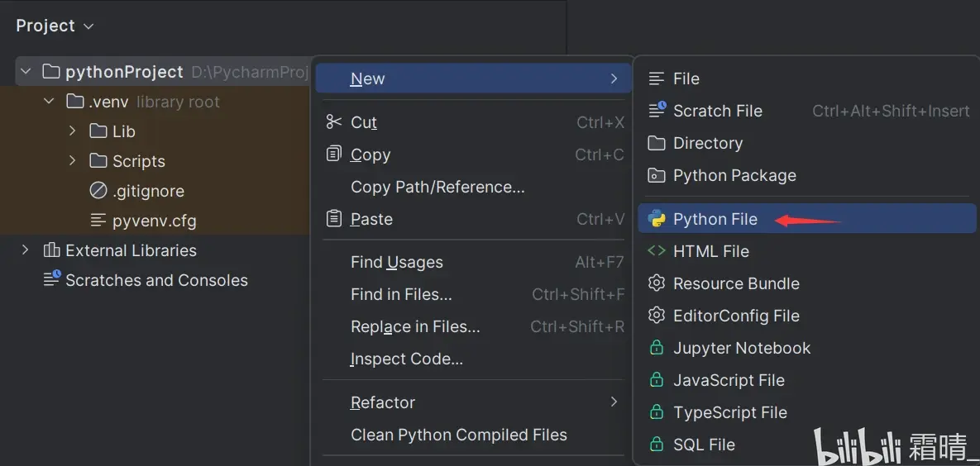
Task: Click the Scratch File icon in submenu
Action: [657, 111]
